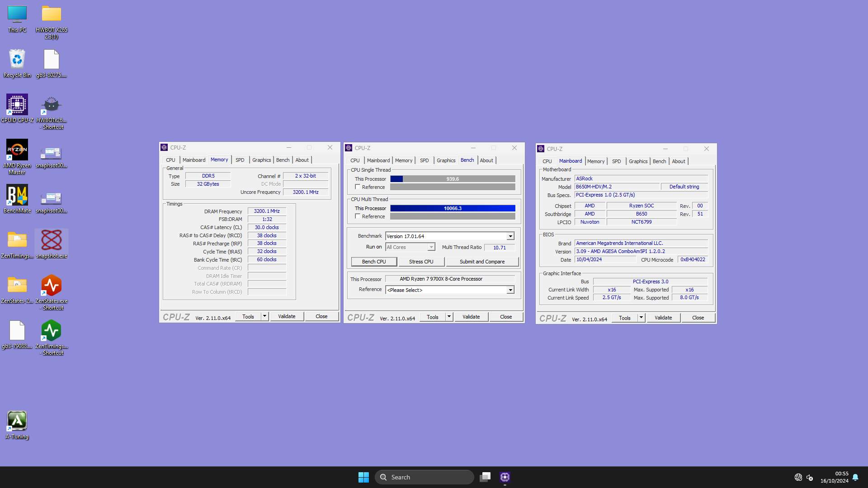Click the Submit and Compare button
This screenshot has height=488, width=868.
click(x=482, y=262)
